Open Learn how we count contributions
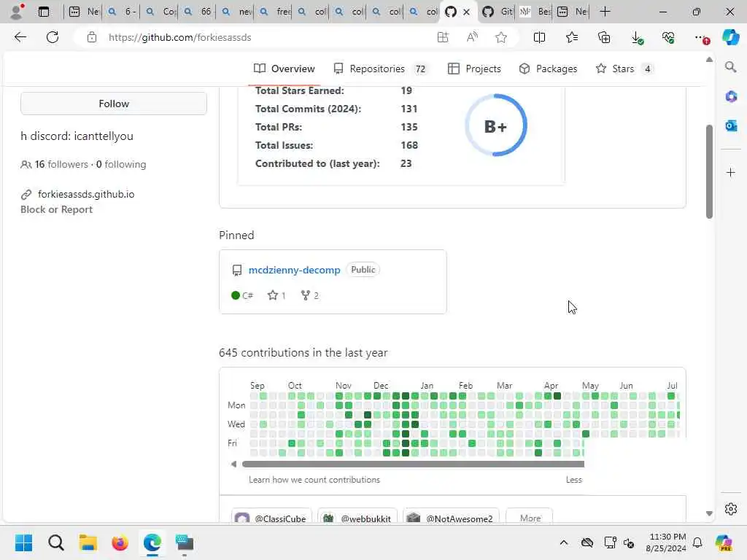The width and height of the screenshot is (747, 560). [x=314, y=480]
